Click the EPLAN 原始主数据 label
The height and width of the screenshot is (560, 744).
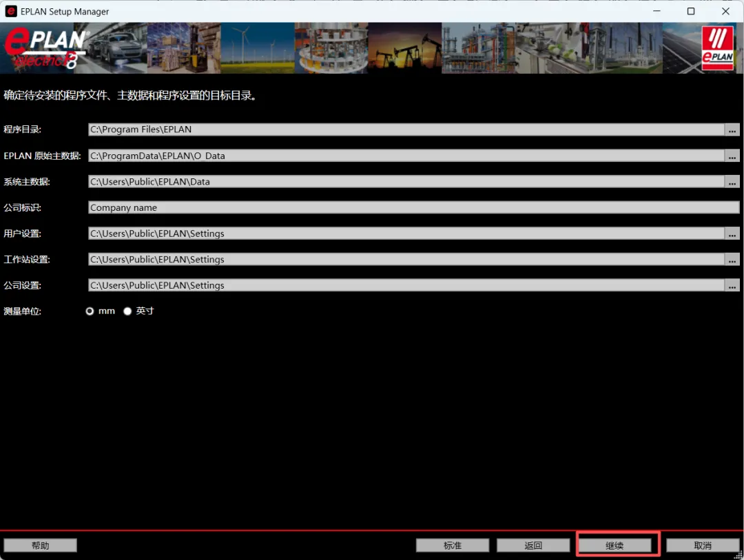click(x=42, y=156)
